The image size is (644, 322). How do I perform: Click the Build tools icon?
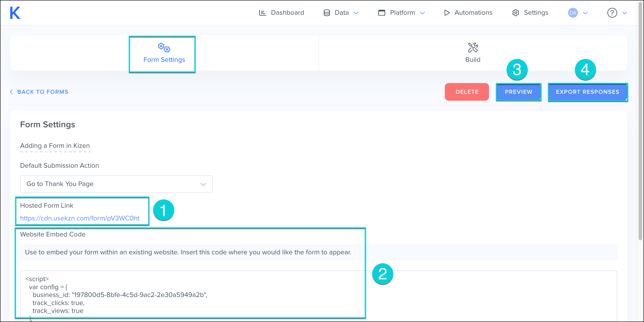pos(473,48)
